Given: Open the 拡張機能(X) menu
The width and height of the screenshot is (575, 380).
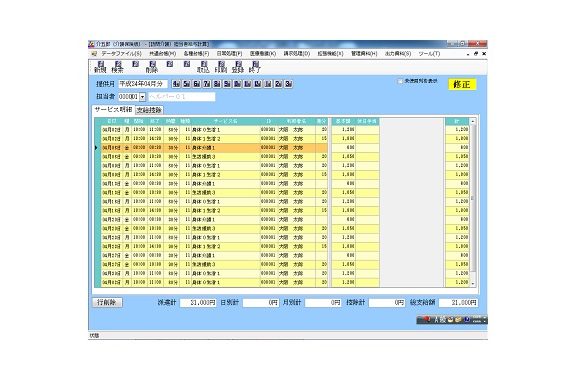Looking at the screenshot, I should click(x=330, y=54).
